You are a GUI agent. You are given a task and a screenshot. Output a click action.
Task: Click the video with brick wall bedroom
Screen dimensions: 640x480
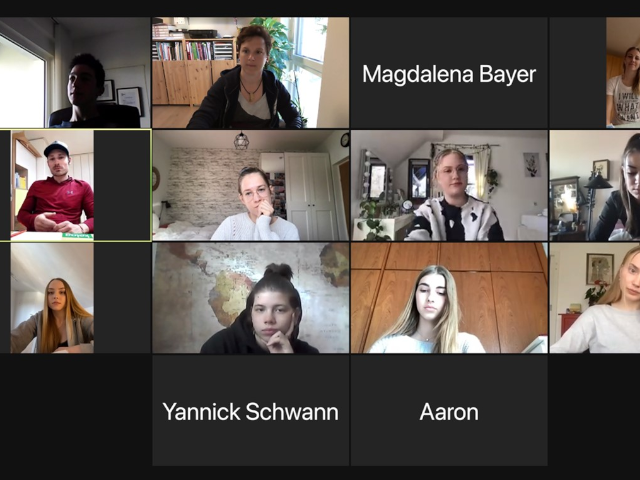[x=251, y=185]
